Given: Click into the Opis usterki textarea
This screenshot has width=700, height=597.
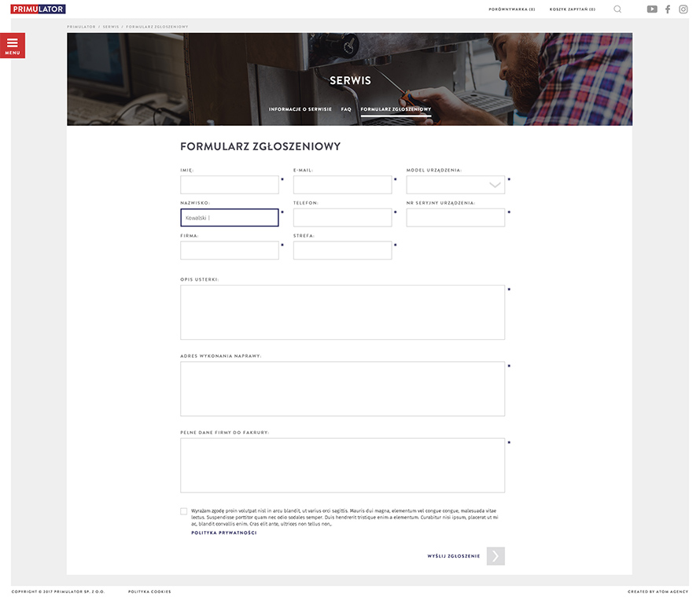Looking at the screenshot, I should click(342, 312).
